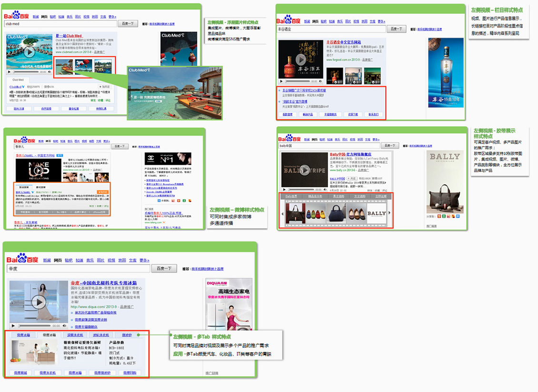Screen dimensions: 538x392
Task: Click the DIQUA 高端生态家电 banner
Action: [x=229, y=304]
